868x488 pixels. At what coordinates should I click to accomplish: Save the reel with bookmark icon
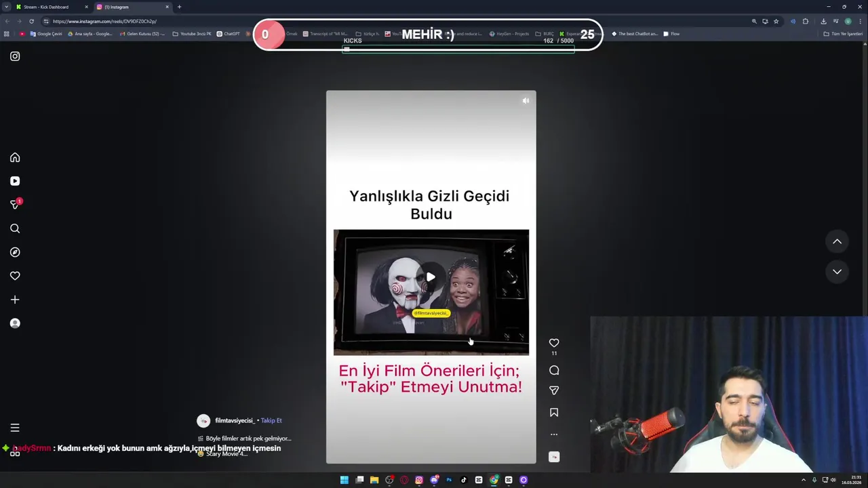(554, 412)
